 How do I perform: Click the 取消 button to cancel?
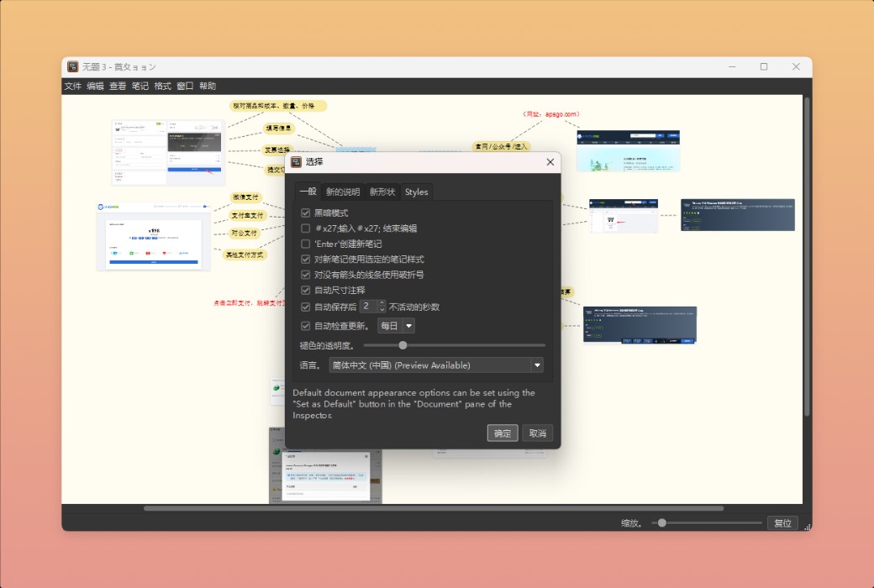pyautogui.click(x=537, y=433)
